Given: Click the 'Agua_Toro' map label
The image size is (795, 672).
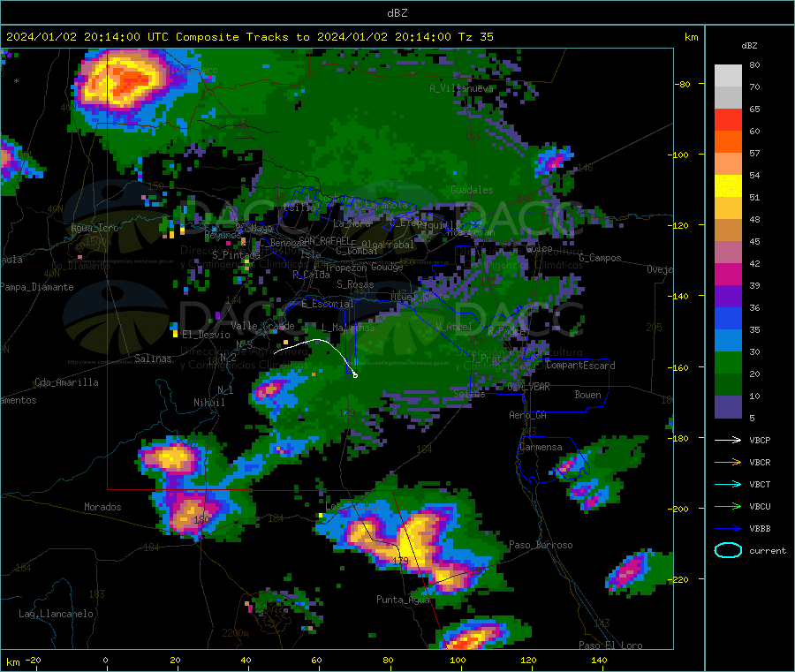Looking at the screenshot, I should (x=95, y=228).
